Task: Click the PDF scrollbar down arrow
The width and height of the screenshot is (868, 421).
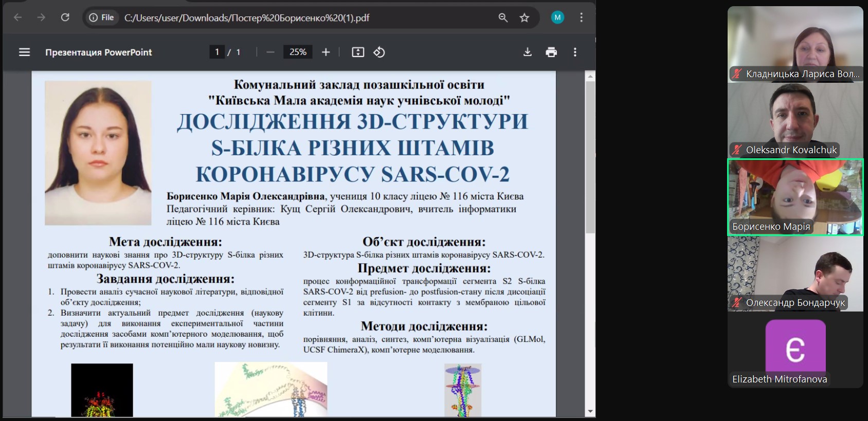Action: [590, 411]
